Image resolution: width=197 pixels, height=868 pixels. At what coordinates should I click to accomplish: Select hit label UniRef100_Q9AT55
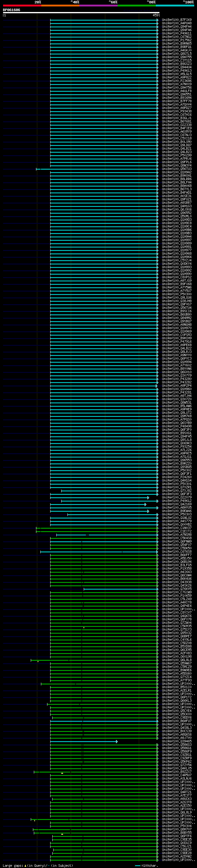point(177,57)
